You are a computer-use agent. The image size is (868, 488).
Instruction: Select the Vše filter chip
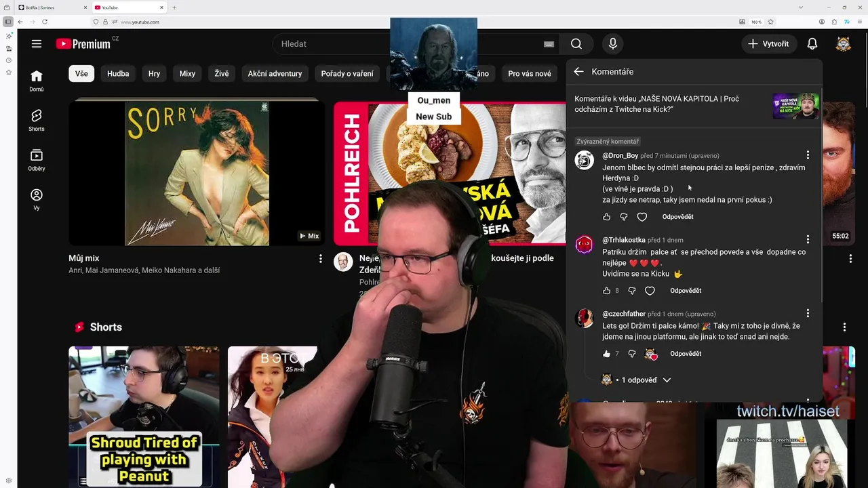point(81,73)
